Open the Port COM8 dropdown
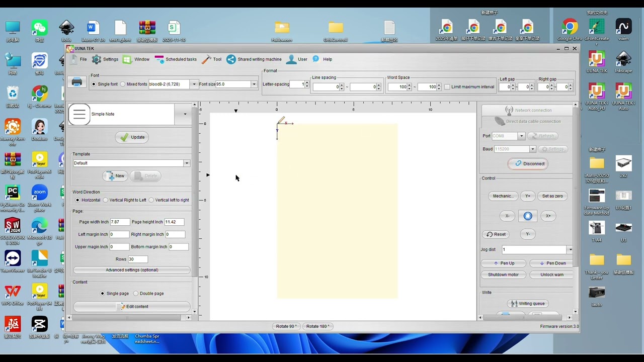644x362 pixels. [521, 136]
